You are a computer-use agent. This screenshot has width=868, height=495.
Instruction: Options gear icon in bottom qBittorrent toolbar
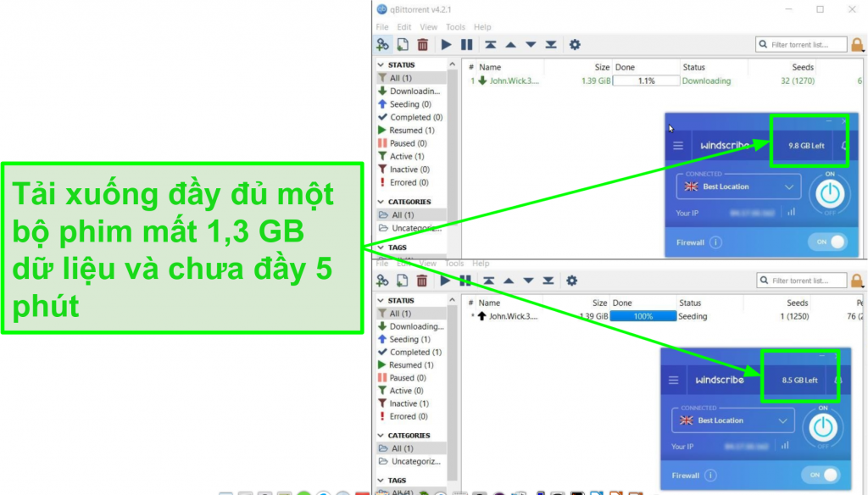click(x=572, y=281)
